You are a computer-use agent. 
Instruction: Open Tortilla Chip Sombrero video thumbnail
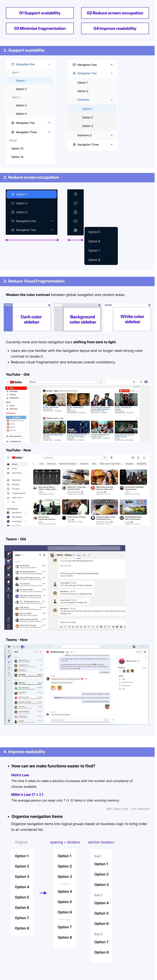coord(105,507)
